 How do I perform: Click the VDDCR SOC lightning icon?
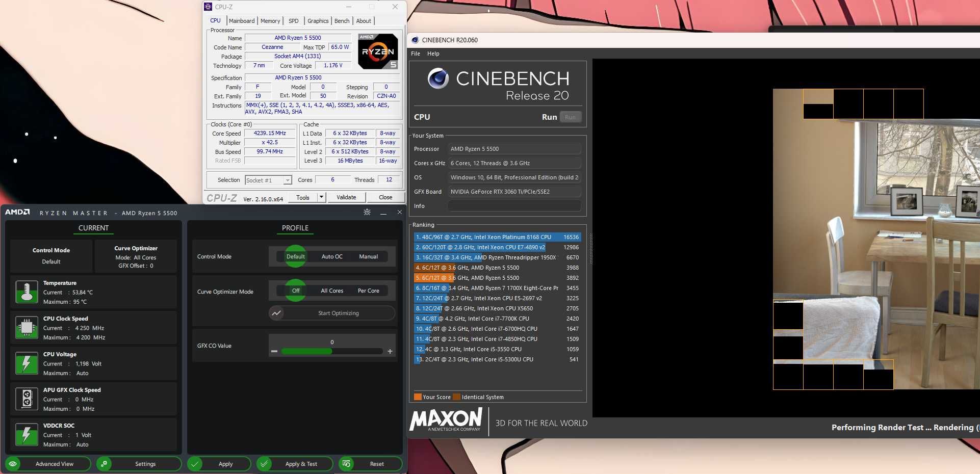point(27,435)
